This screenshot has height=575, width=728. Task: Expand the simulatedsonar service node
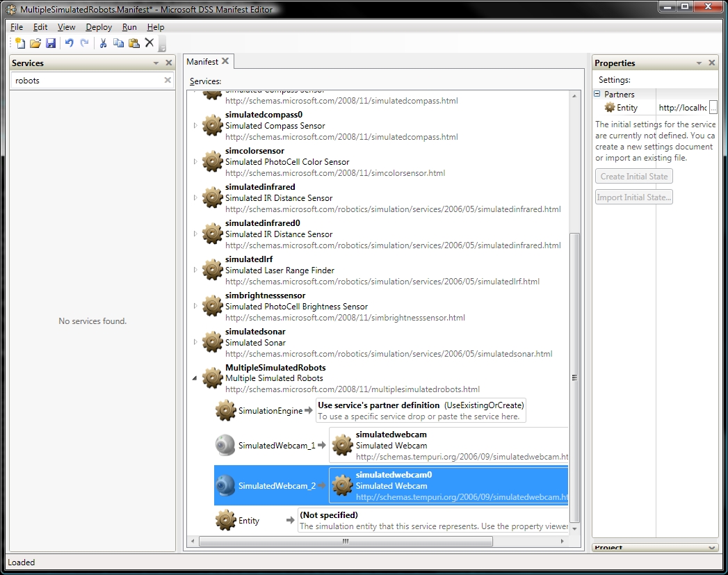coord(195,343)
